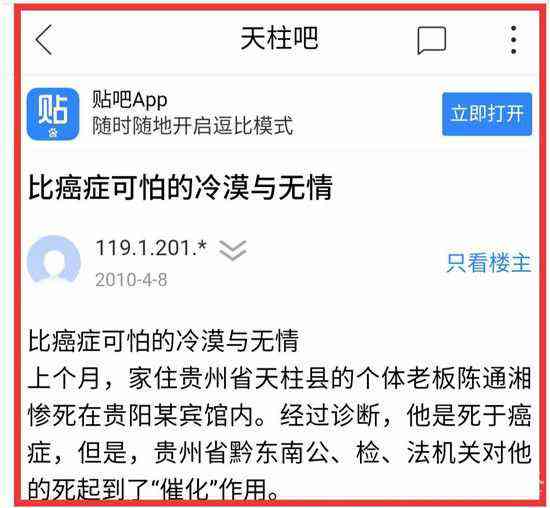Tap the paragraph line starting 上个月
Screen dimensions: 550x508
pyautogui.click(x=279, y=379)
